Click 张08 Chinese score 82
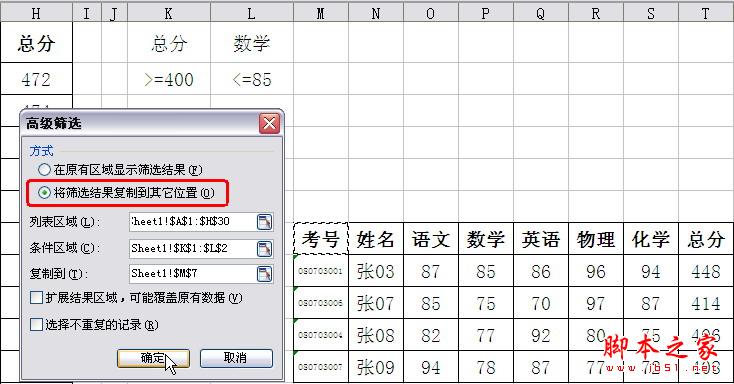The image size is (734, 384). point(431,335)
